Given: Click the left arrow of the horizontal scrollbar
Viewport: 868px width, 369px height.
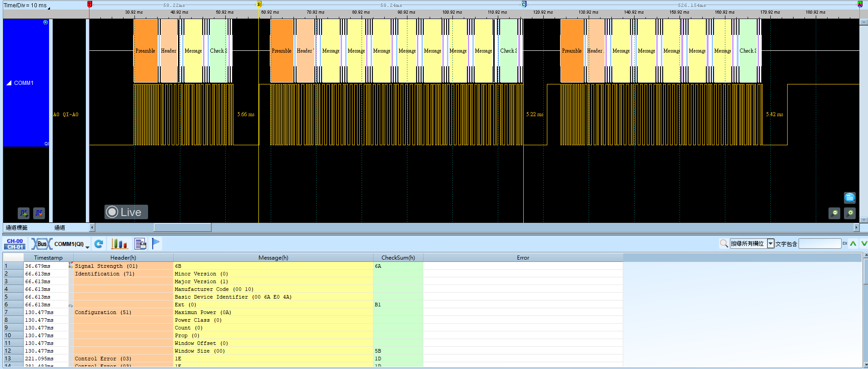Looking at the screenshot, I should tap(92, 227).
